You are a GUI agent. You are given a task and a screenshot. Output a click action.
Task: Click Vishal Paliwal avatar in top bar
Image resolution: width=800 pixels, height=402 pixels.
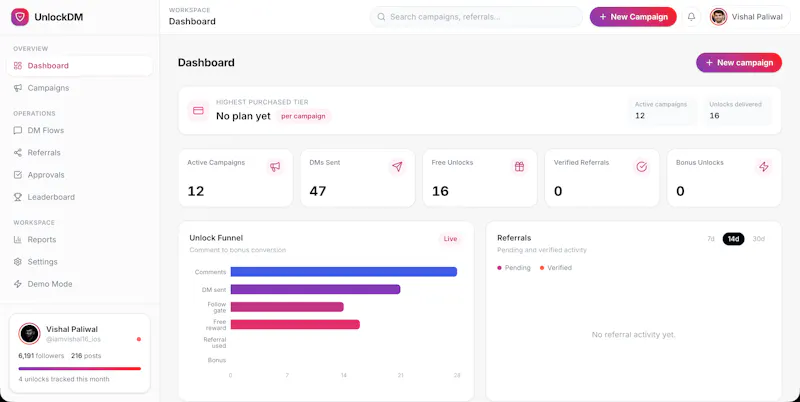click(718, 17)
